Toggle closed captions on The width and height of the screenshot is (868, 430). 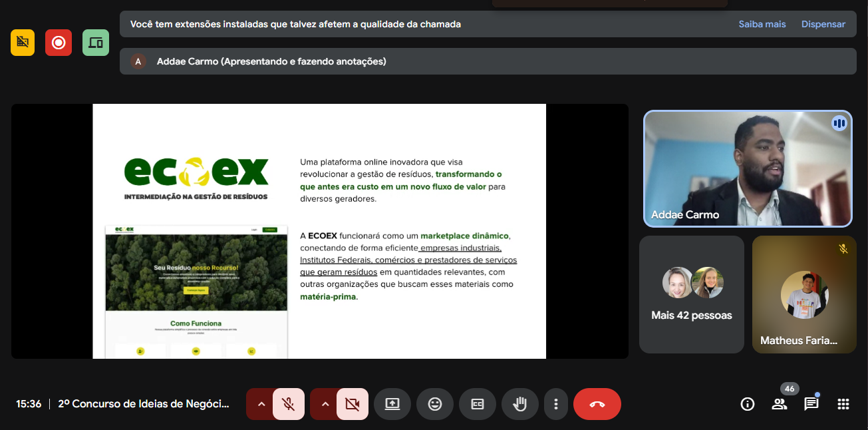point(478,404)
